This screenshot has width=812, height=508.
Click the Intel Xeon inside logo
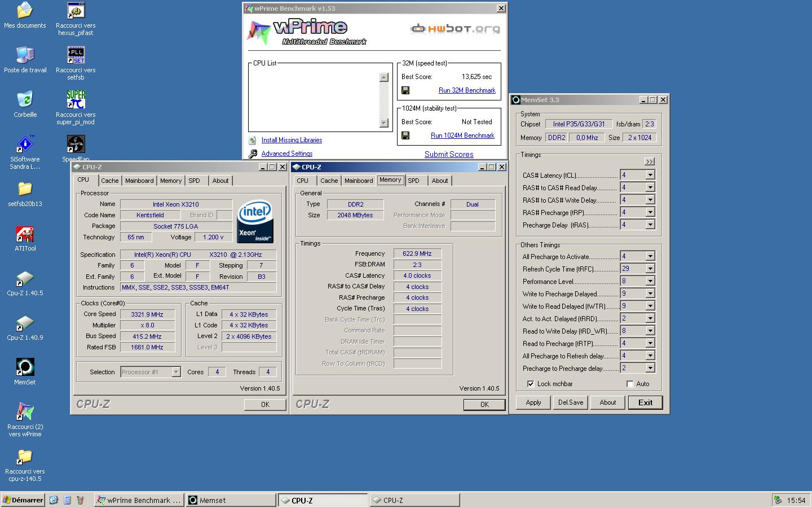(255, 221)
